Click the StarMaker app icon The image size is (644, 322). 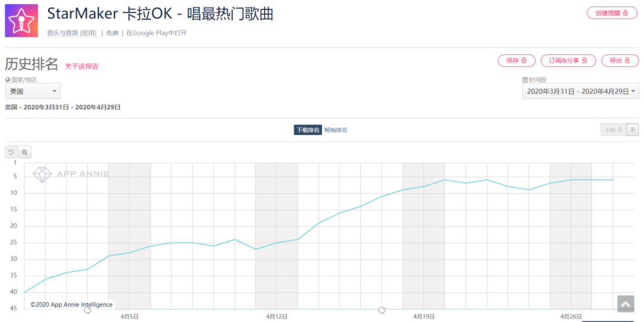21,21
